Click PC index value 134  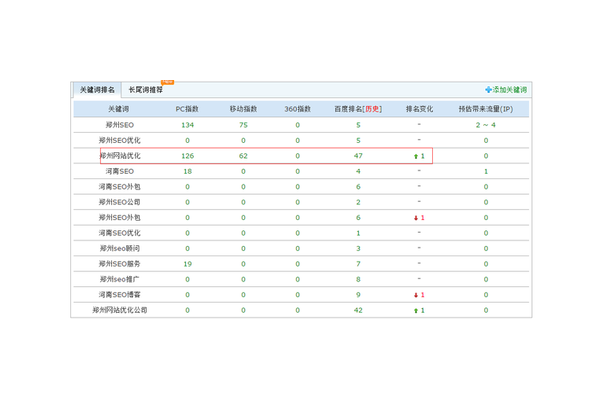pyautogui.click(x=188, y=125)
